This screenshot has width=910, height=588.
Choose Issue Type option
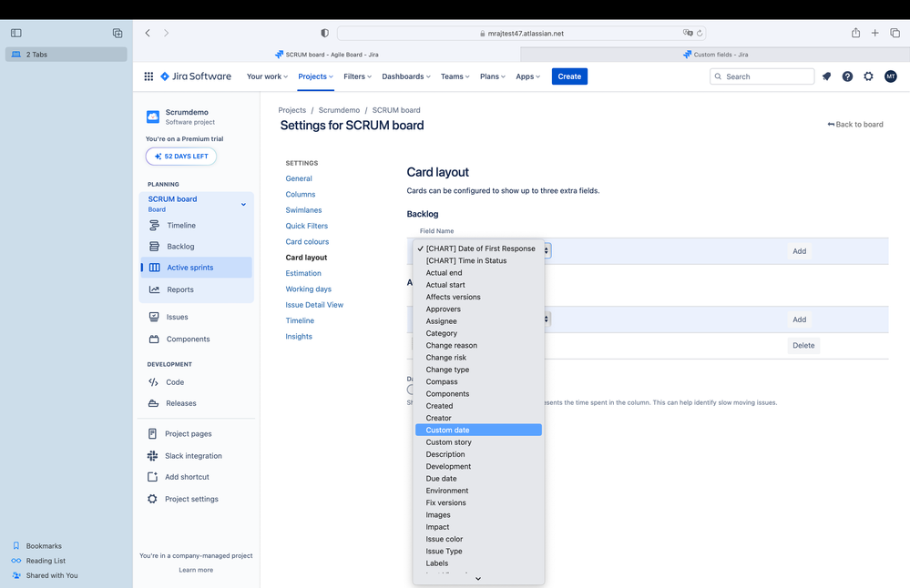click(x=479, y=551)
